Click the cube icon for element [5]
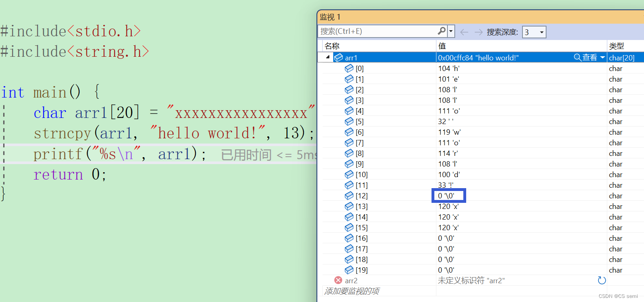Screen dimensions: 644x302 [x=349, y=121]
